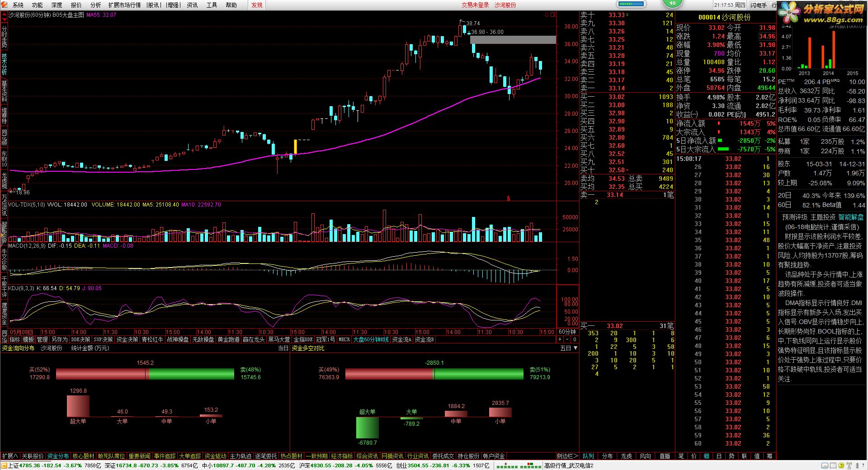
Task: Select 大盘60分钟K线 indicator tab
Action: click(x=371, y=339)
